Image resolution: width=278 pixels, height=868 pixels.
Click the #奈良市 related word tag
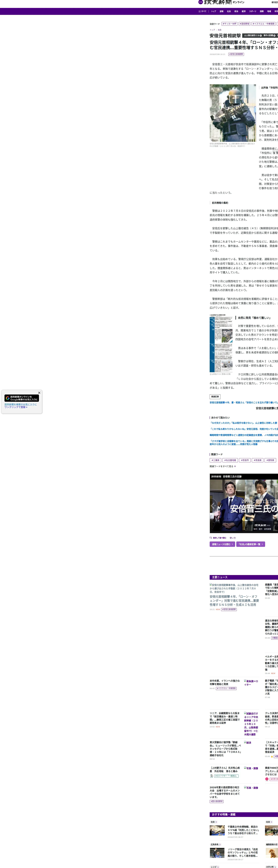pos(245,460)
